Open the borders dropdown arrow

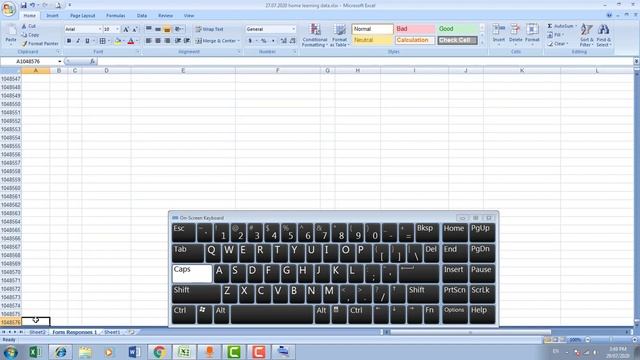point(109,41)
